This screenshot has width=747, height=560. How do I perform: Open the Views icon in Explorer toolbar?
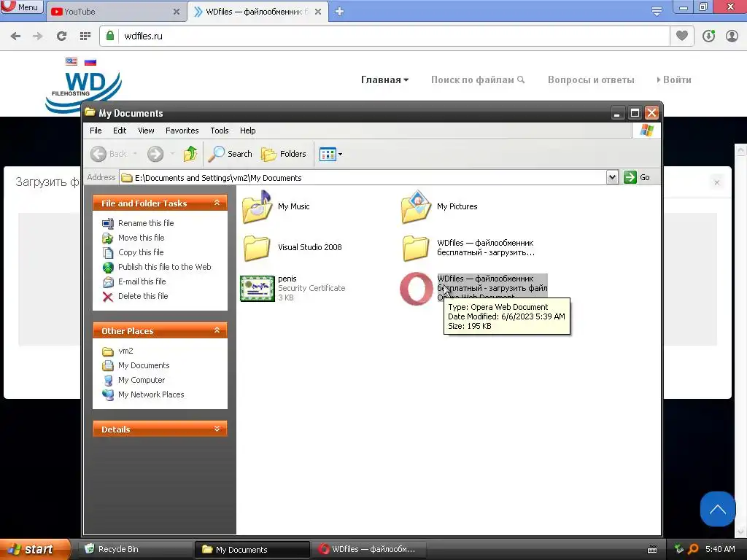(328, 155)
